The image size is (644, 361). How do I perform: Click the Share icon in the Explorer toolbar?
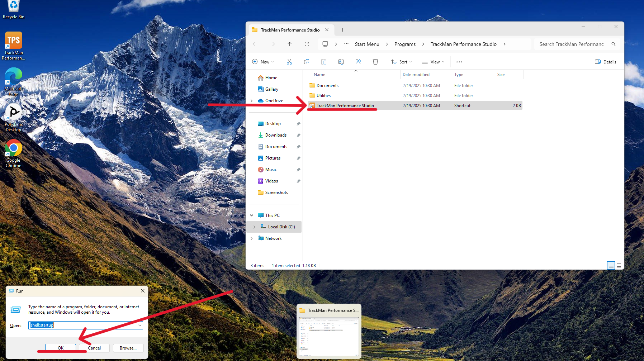[358, 62]
